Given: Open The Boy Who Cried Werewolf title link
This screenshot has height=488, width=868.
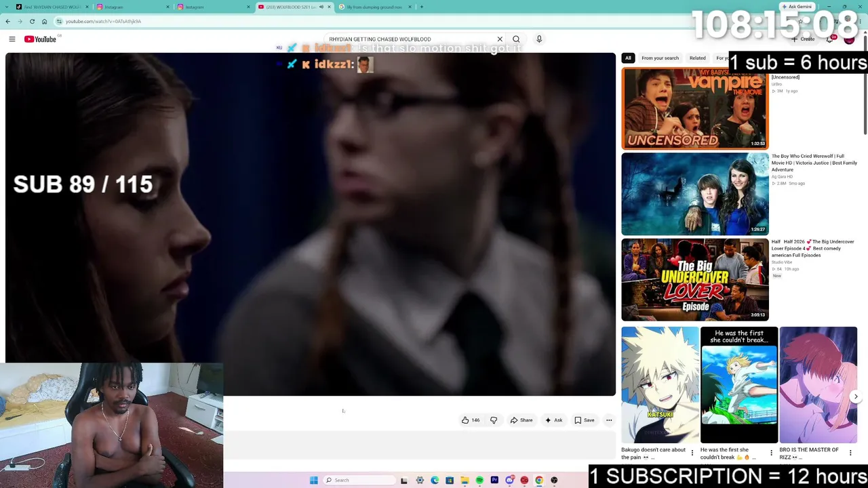Looking at the screenshot, I should tap(814, 163).
